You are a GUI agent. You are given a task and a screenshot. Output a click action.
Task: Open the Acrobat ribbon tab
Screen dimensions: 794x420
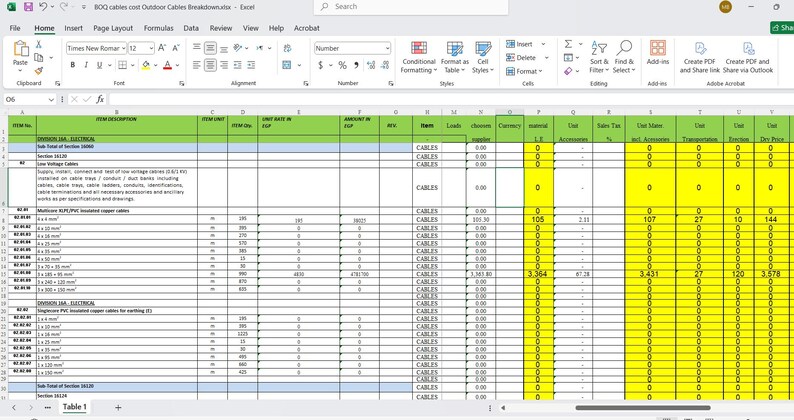tap(306, 28)
